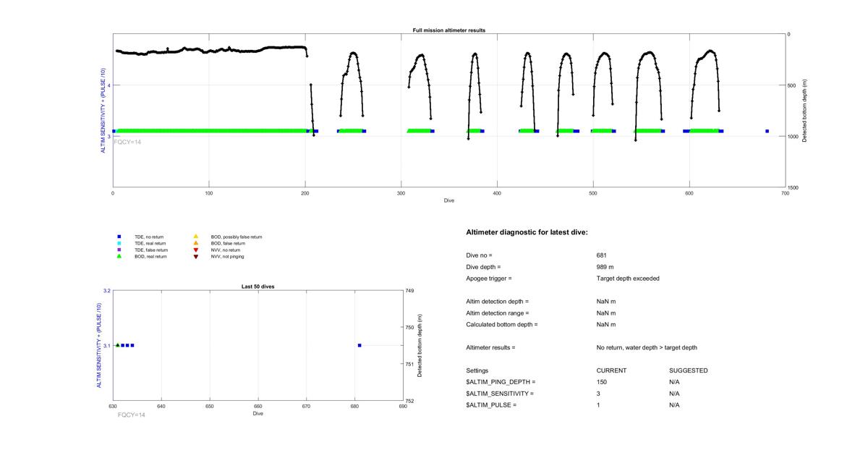This screenshot has width=868, height=450.
Task: Click the 'SUGGESTED' column header
Action: pos(689,370)
